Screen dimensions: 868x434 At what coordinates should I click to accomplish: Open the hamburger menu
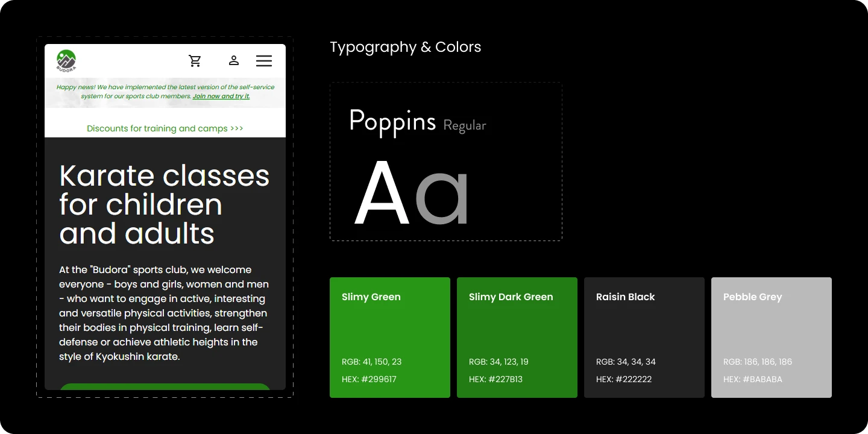pyautogui.click(x=264, y=61)
